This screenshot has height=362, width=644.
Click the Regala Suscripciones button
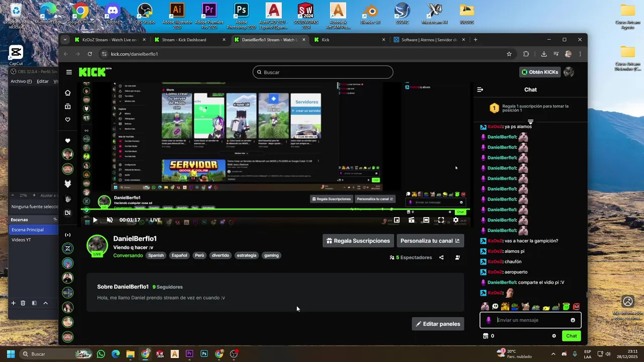358,241
